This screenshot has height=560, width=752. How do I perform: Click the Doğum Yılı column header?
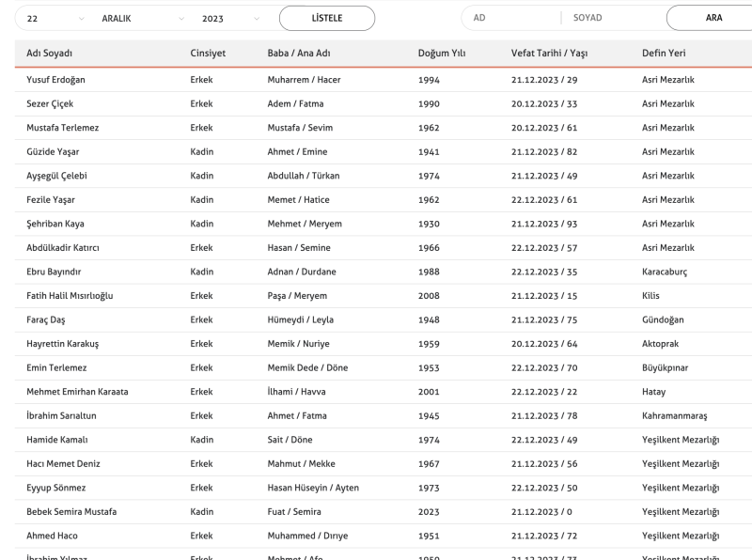coord(442,54)
